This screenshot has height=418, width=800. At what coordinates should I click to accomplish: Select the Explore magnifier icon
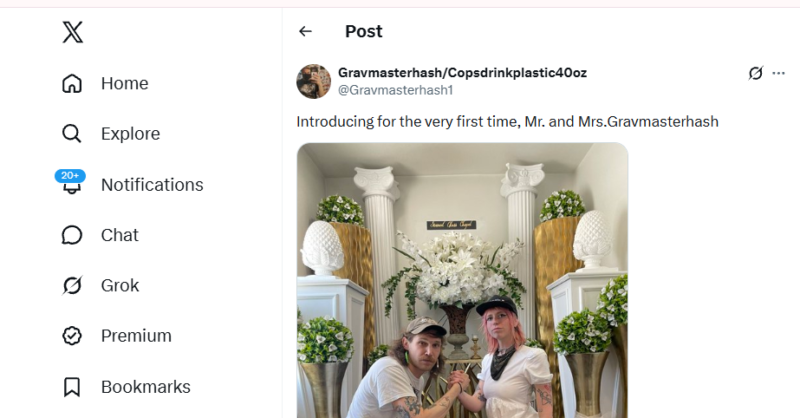coord(71,134)
